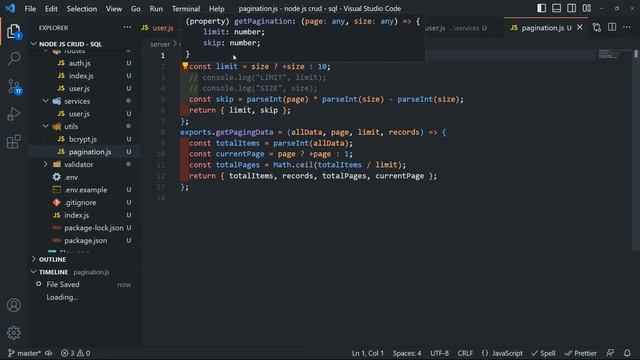Open the .gitignore file

pyautogui.click(x=80, y=202)
